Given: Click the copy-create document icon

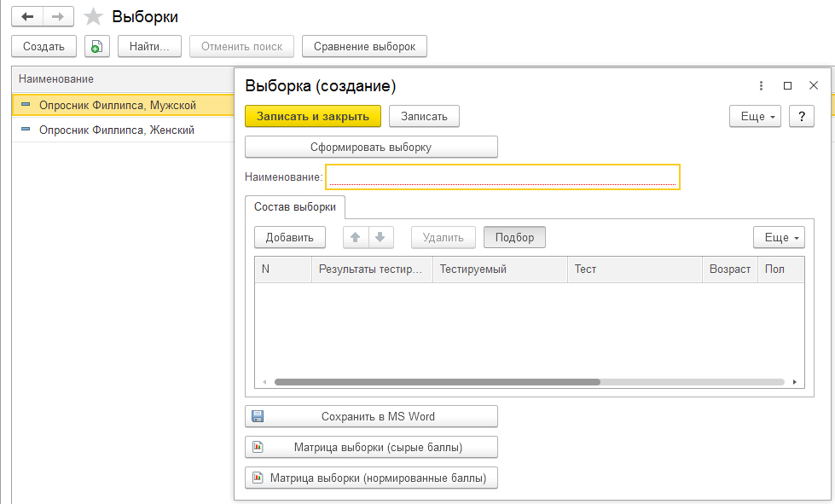Looking at the screenshot, I should click(96, 46).
